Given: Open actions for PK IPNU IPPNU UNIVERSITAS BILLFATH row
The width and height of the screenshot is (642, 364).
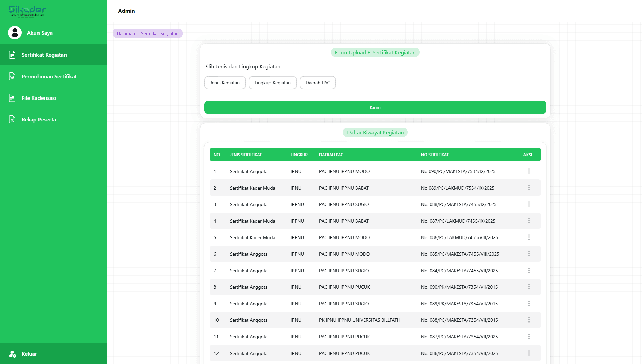Looking at the screenshot, I should tap(529, 320).
